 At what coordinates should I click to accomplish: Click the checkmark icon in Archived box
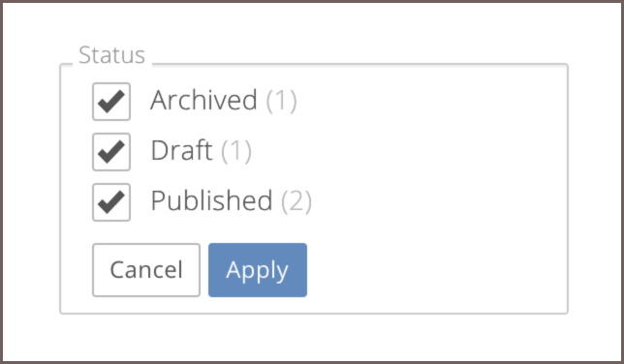[x=111, y=102]
